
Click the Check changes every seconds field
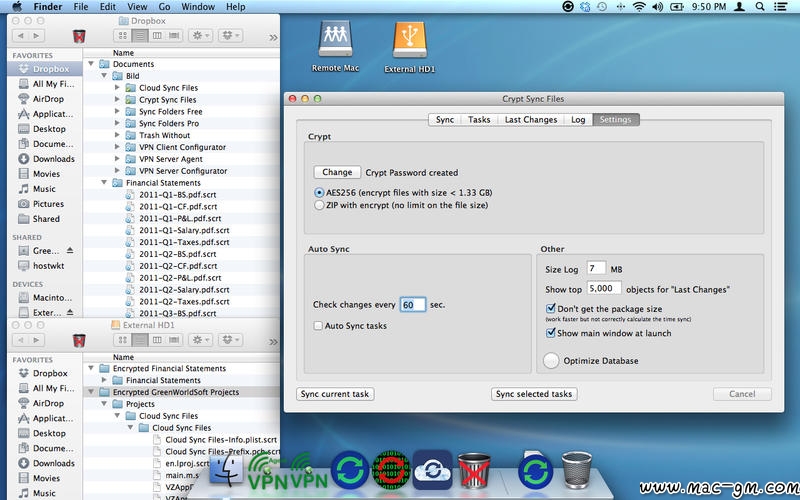412,305
